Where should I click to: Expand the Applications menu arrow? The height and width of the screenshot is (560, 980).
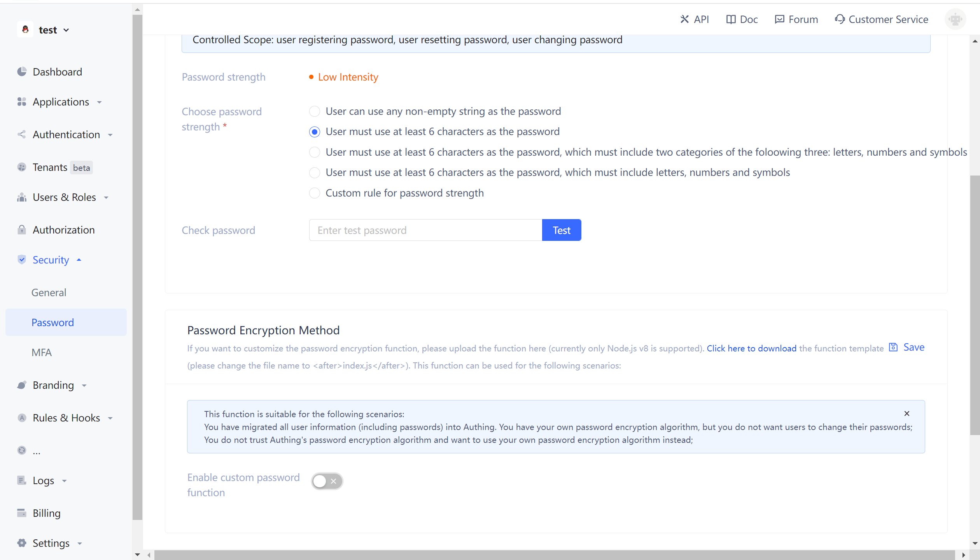(x=100, y=102)
